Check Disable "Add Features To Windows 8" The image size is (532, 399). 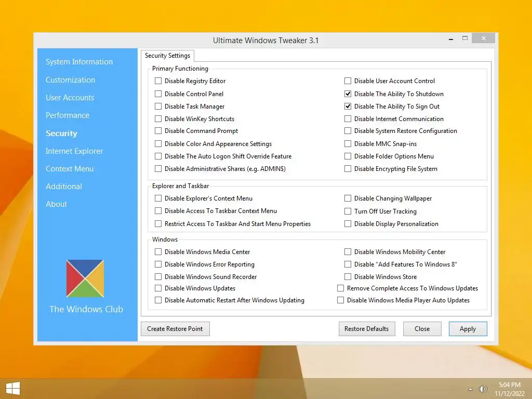click(x=348, y=264)
